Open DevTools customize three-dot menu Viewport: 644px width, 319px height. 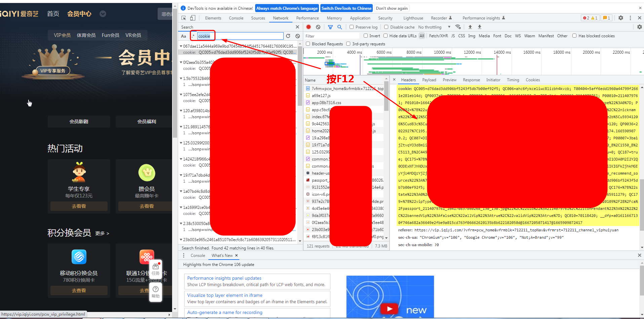(x=630, y=18)
